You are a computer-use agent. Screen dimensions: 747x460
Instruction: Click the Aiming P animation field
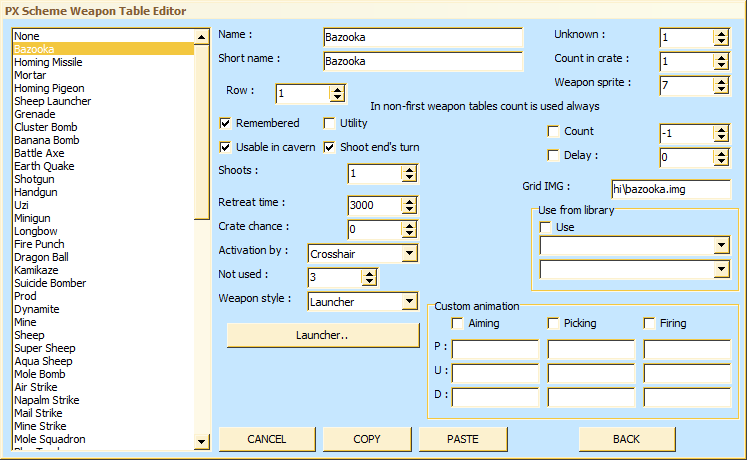pyautogui.click(x=495, y=349)
